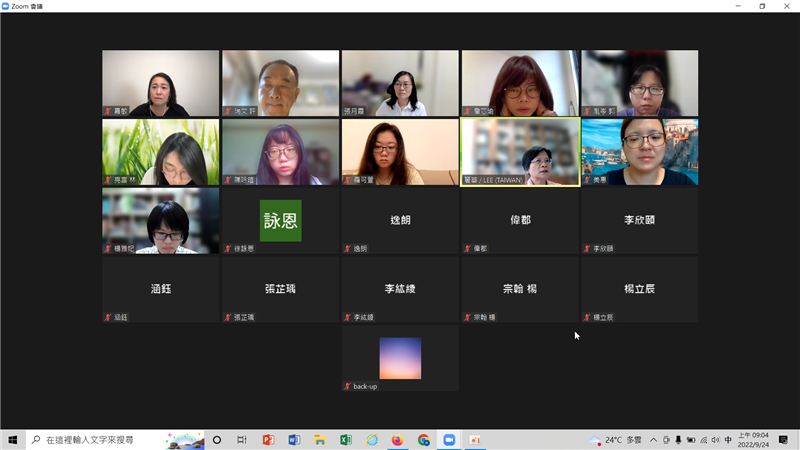Open the weather widget showing 24°C
Viewport: 800px width, 450px height.
pyautogui.click(x=617, y=440)
